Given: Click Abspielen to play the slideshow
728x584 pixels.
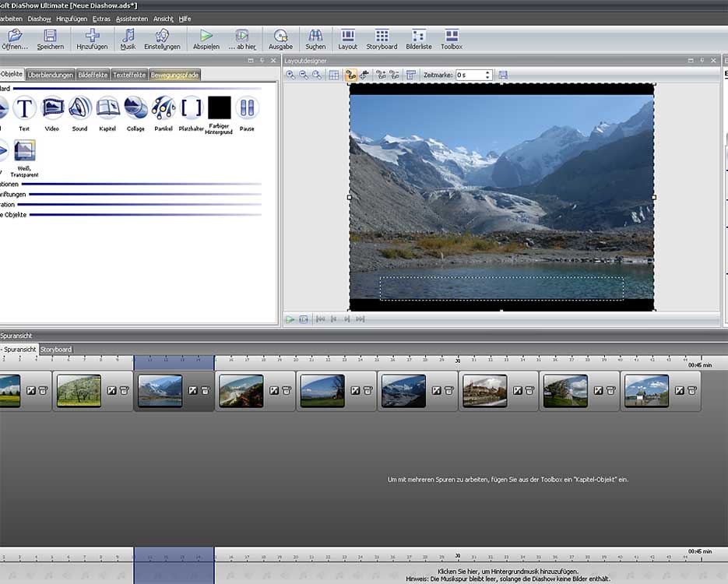Looking at the screenshot, I should point(206,39).
